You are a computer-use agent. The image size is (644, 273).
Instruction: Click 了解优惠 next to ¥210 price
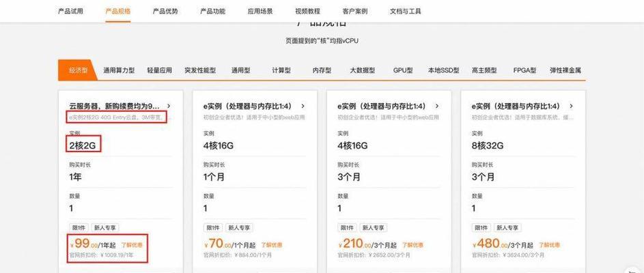tap(412, 245)
